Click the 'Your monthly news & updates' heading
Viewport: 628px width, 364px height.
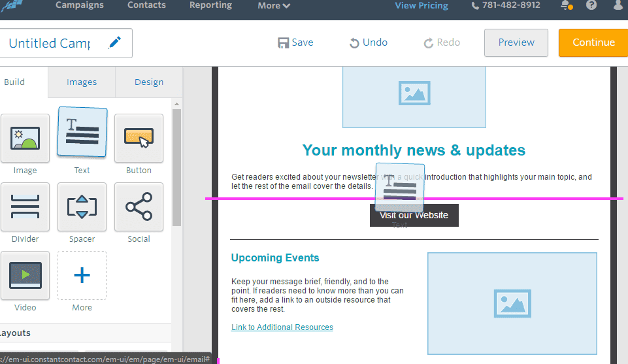[414, 150]
